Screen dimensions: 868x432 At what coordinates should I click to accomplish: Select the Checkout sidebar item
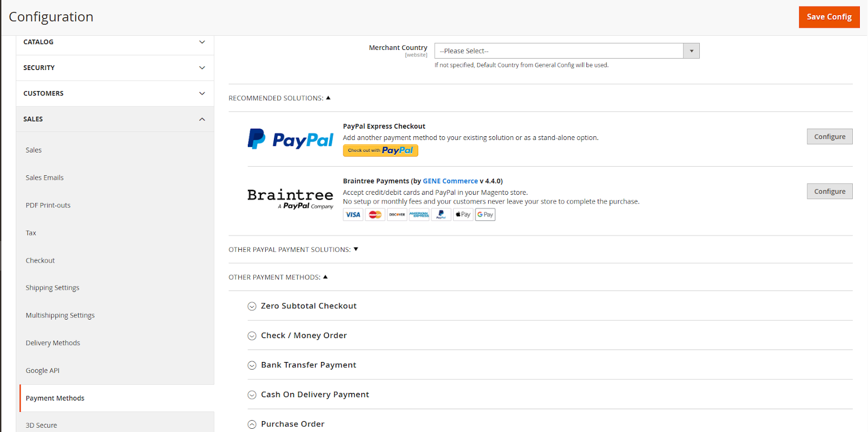40,261
